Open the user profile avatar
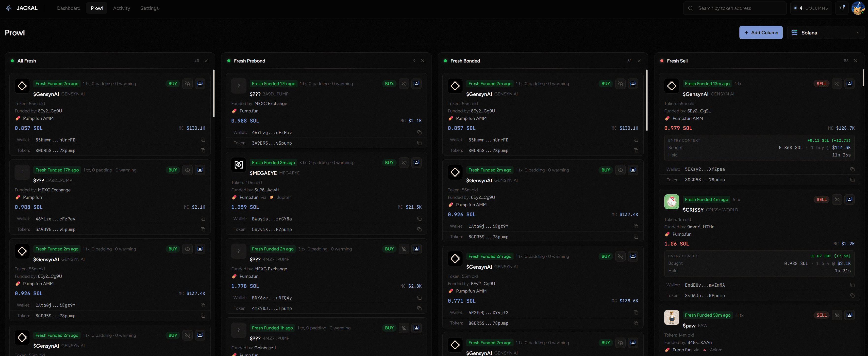This screenshot has height=356, width=868. (x=858, y=8)
